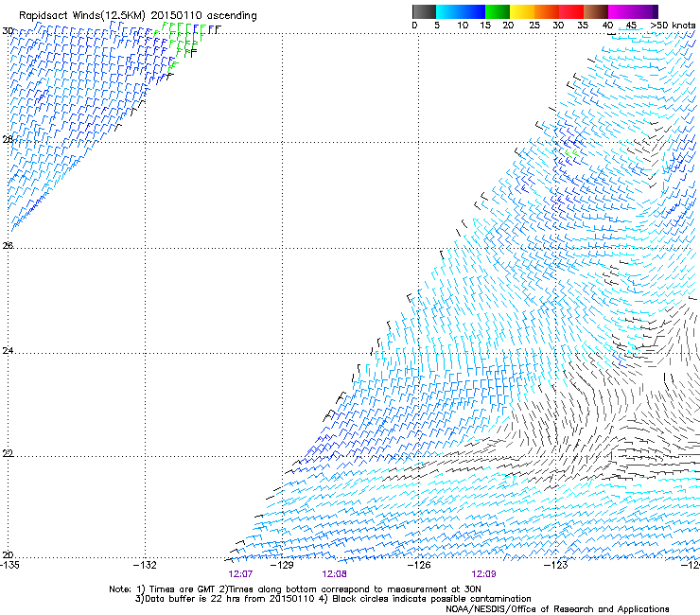
Task: Click the longitude label '-126'
Action: tap(419, 565)
